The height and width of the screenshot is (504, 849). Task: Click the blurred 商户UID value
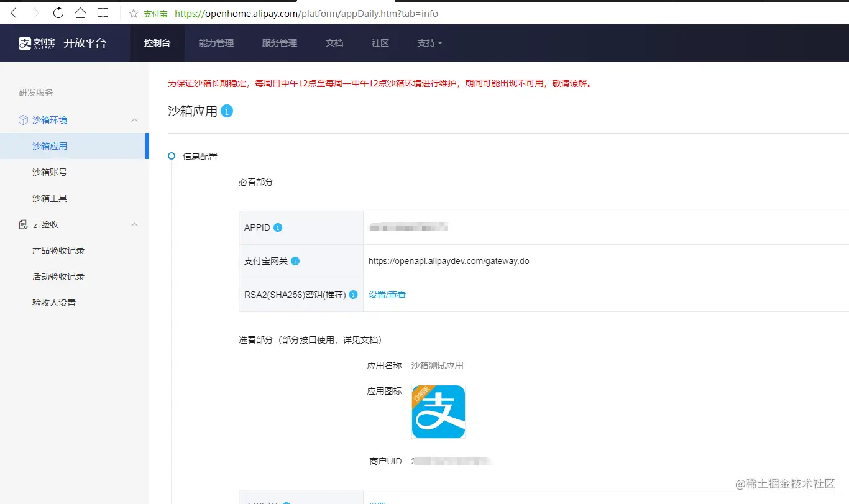[x=451, y=461]
